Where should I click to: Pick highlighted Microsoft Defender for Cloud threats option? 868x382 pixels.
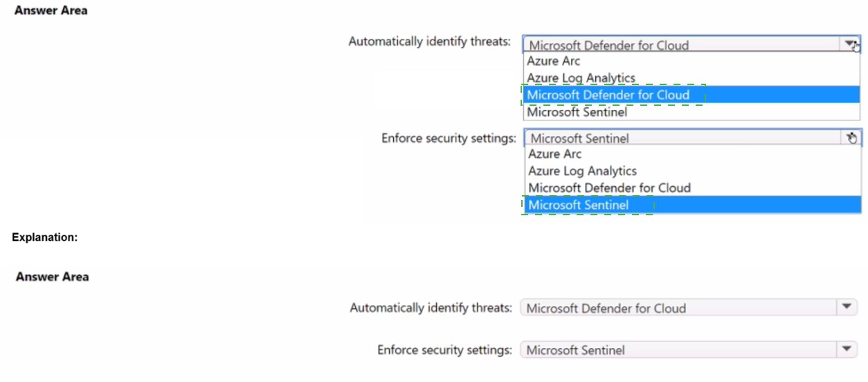coord(608,95)
